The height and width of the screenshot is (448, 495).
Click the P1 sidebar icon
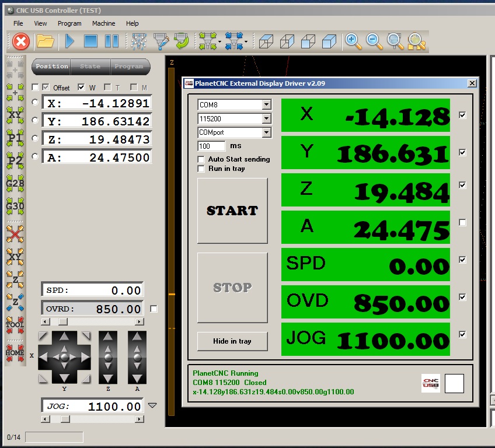(x=15, y=138)
